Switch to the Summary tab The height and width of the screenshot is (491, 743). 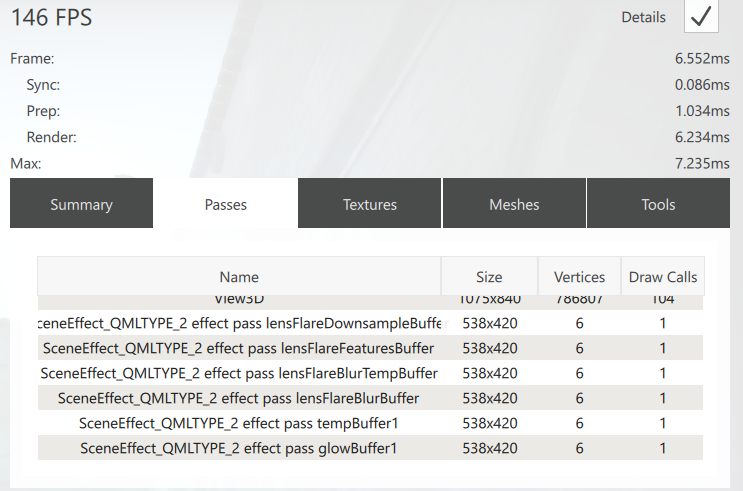point(81,204)
